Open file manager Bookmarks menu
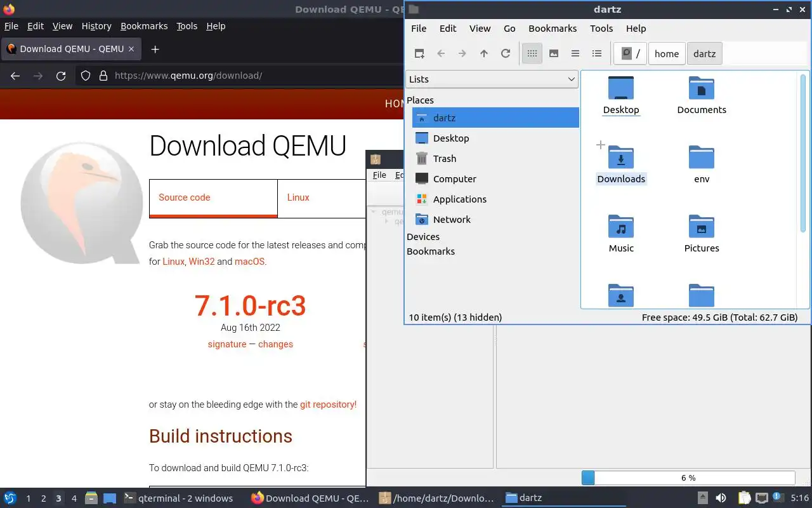The width and height of the screenshot is (812, 508). pos(553,28)
